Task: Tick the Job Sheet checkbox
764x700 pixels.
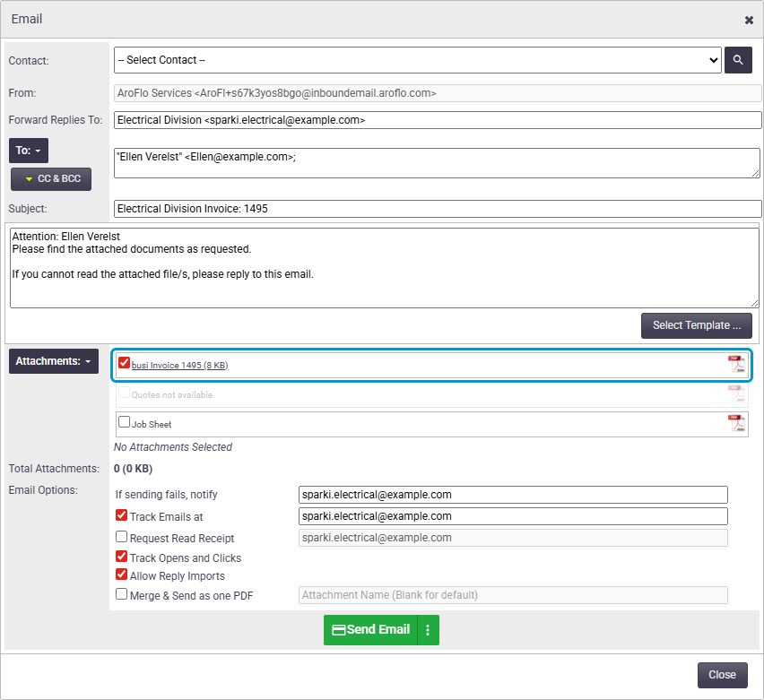Action: [x=125, y=421]
